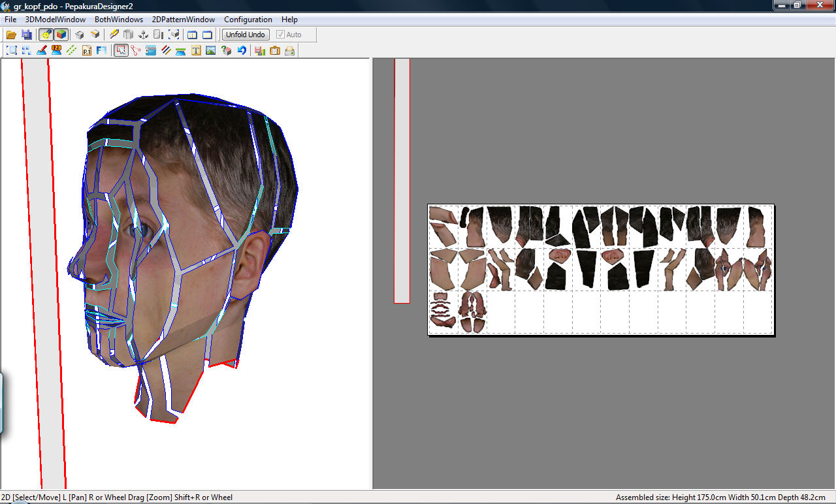Click the Unfold Undo button
The height and width of the screenshot is (504, 836).
[x=246, y=35]
